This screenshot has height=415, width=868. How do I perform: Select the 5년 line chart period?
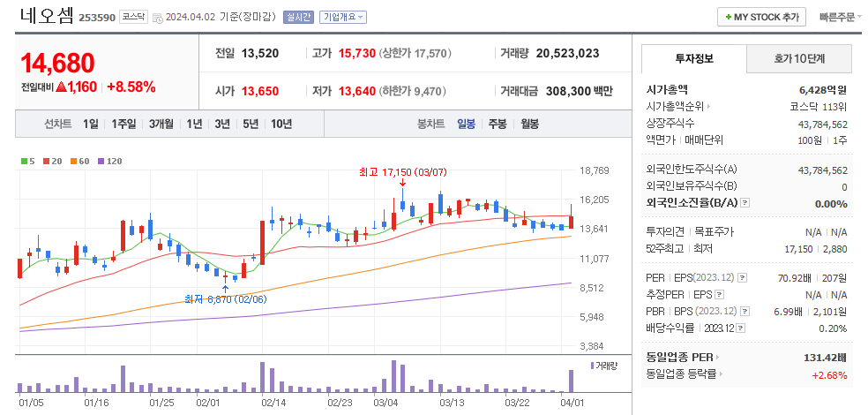pyautogui.click(x=251, y=124)
